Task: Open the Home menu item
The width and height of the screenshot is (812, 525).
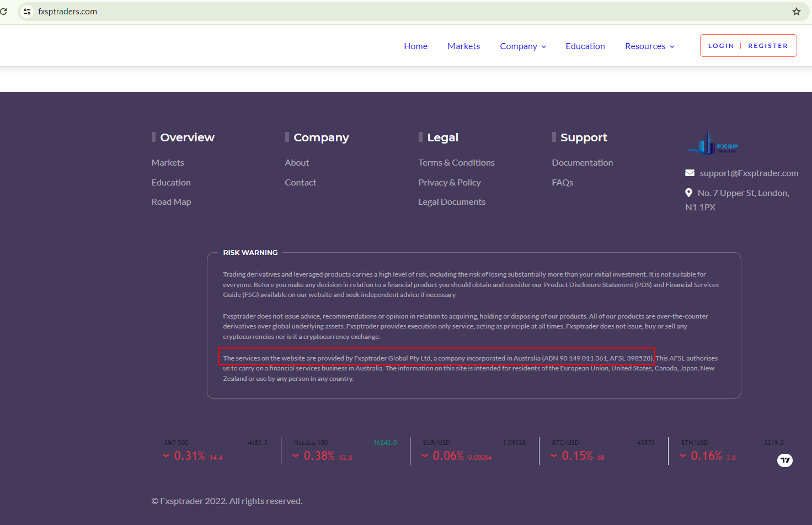Action: click(x=415, y=46)
